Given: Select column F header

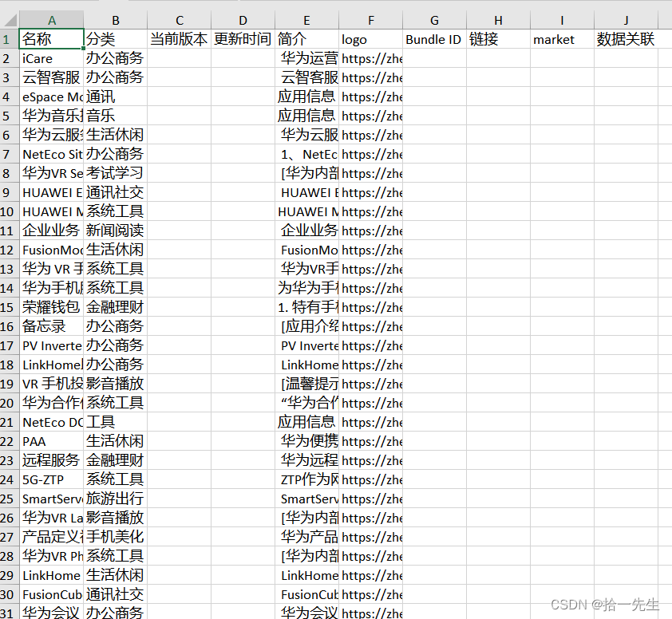Looking at the screenshot, I should [370, 20].
